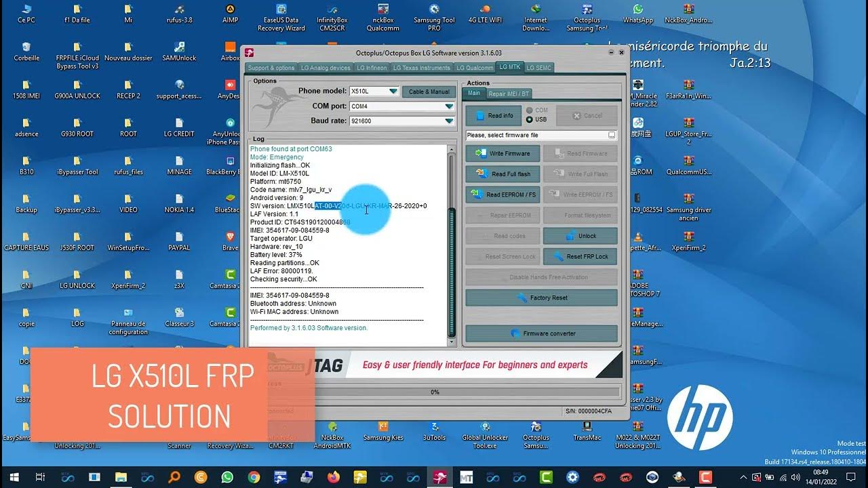
Task: Open Panneau de configuration shortcut
Action: tap(128, 321)
